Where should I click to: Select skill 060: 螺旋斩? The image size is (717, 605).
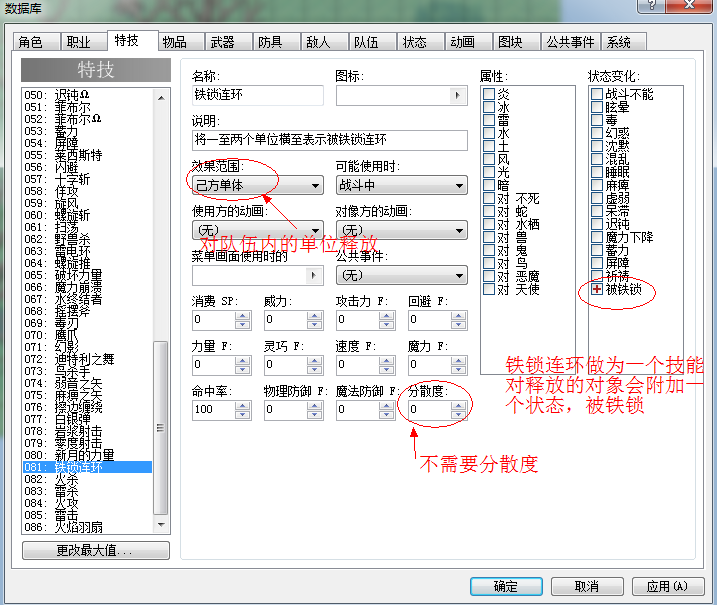[x=87, y=215]
